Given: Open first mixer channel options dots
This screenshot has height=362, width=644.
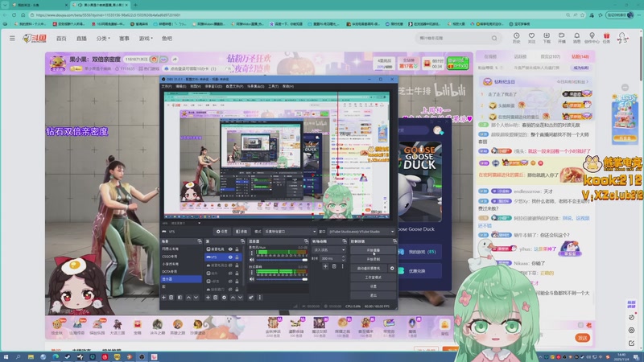Looking at the screenshot, I should 252,253.
